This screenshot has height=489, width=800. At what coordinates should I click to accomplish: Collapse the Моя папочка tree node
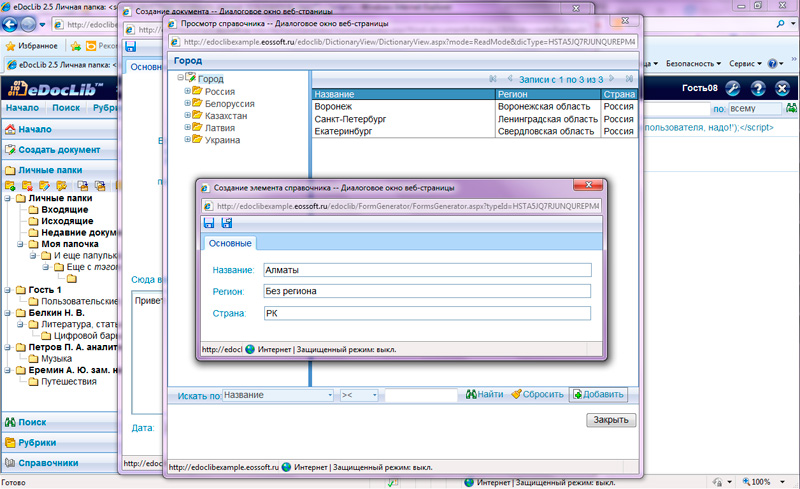[20, 244]
